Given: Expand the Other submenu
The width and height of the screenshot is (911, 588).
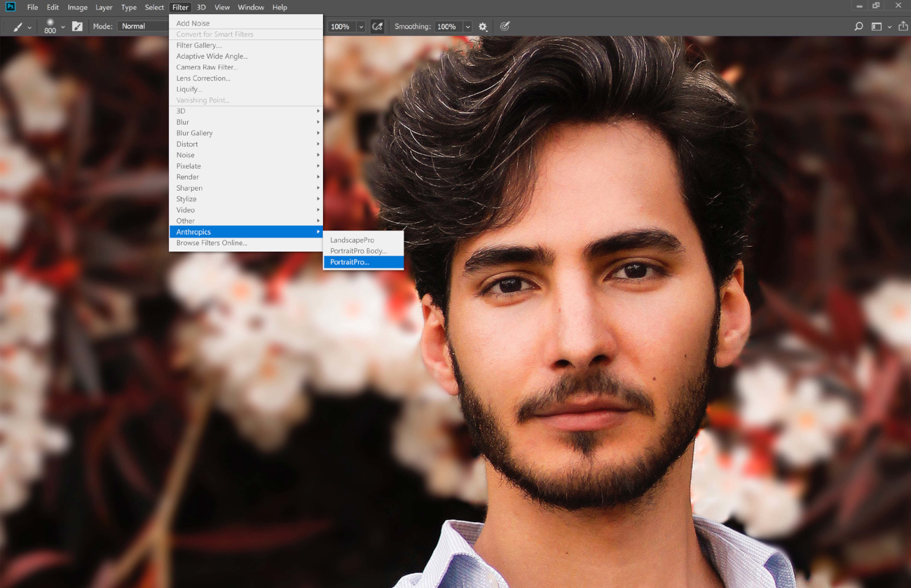Looking at the screenshot, I should tap(246, 221).
